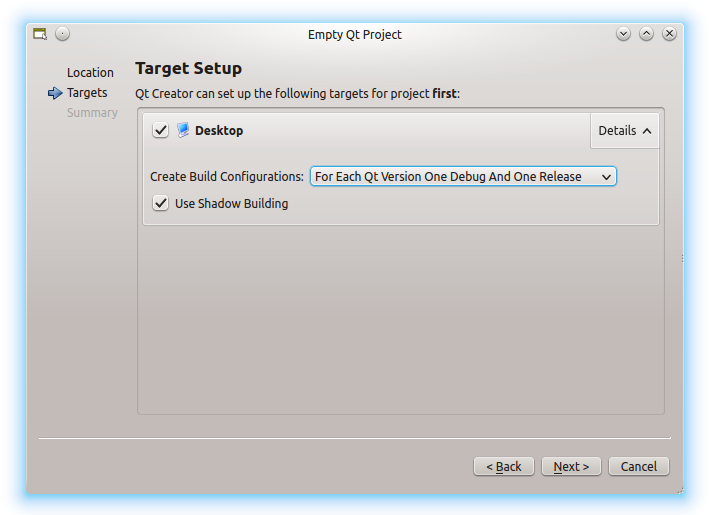Click the Desktop monitor icon

[x=183, y=130]
